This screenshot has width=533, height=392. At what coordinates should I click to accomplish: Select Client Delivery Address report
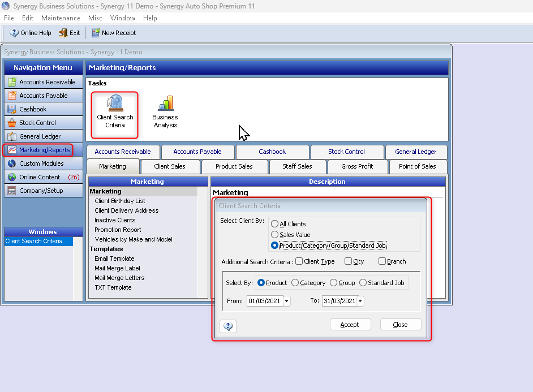coord(126,210)
